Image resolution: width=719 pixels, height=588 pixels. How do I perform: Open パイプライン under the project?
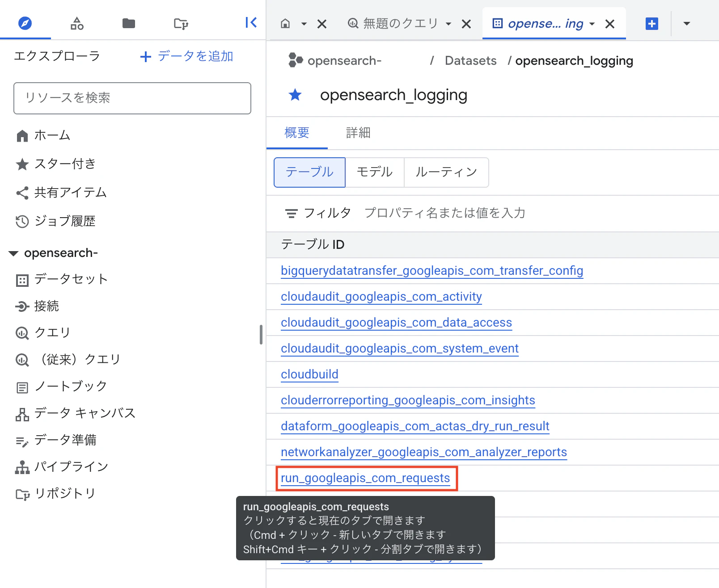62,466
